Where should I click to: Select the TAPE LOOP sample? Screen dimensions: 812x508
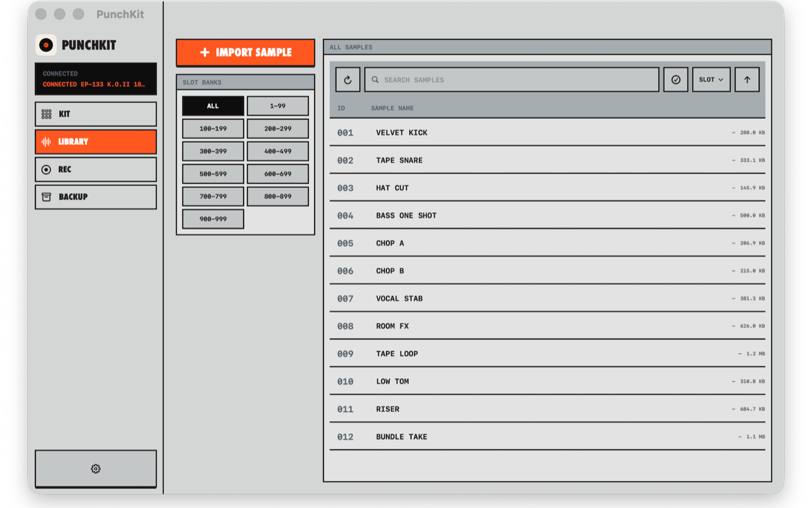(547, 354)
